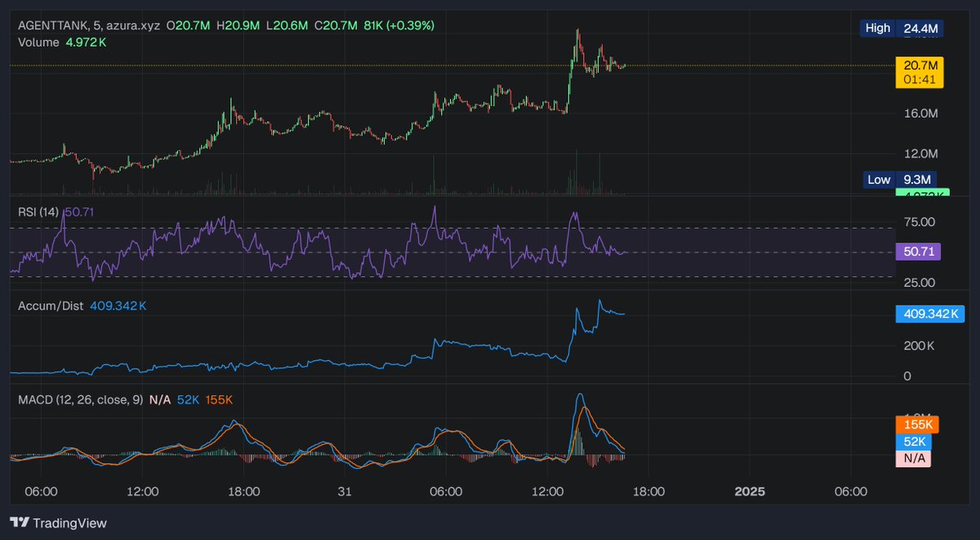The image size is (980, 540).
Task: Click the purple 50.71 RSI axis value label
Action: (x=919, y=252)
